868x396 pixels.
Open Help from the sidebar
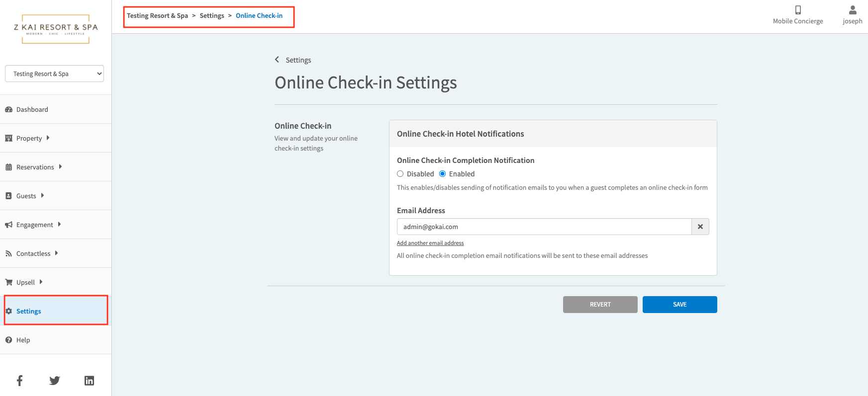coord(23,340)
